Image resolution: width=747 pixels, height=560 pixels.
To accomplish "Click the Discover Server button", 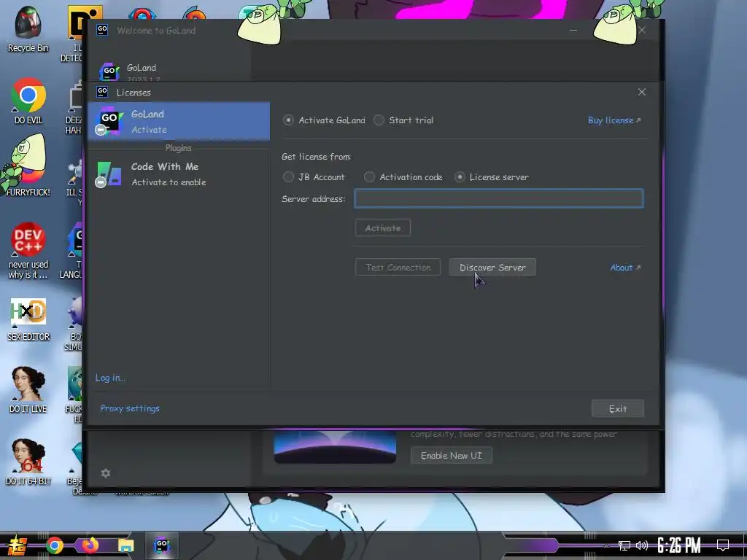I will tap(492, 268).
